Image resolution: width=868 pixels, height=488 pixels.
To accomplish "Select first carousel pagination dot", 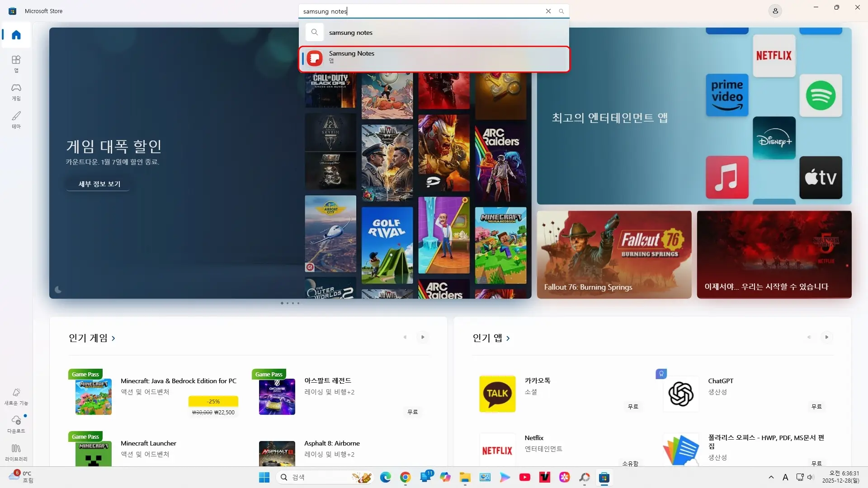I will (x=282, y=303).
